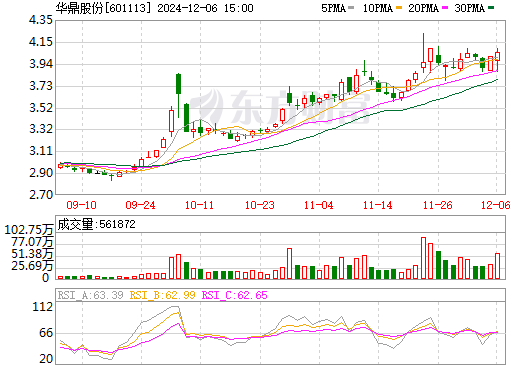
Task: Select the 10PMA legend label
Action: [x=378, y=8]
